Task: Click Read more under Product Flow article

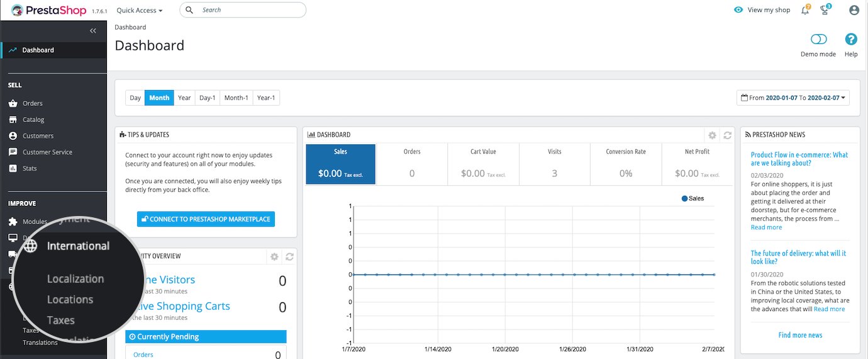Action: point(766,227)
